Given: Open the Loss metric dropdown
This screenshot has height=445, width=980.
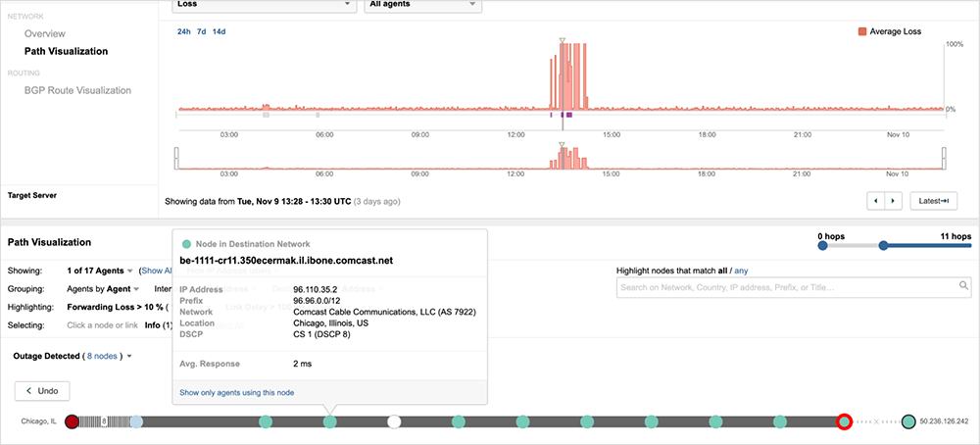Looking at the screenshot, I should (263, 5).
